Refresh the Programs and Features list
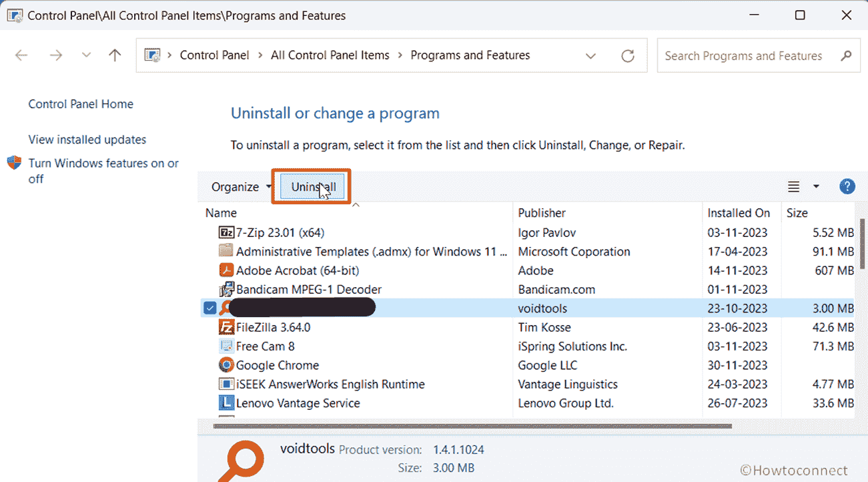The height and width of the screenshot is (482, 868). [x=628, y=56]
